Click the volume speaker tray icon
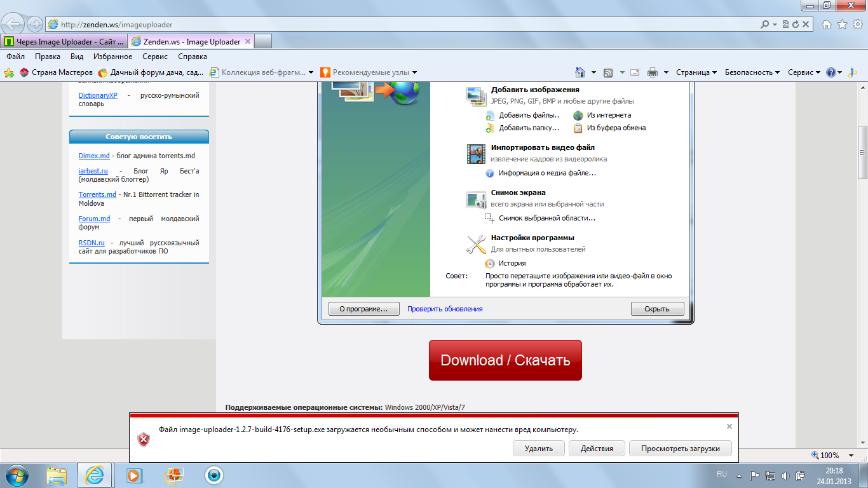The height and width of the screenshot is (488, 868). pyautogui.click(x=785, y=475)
